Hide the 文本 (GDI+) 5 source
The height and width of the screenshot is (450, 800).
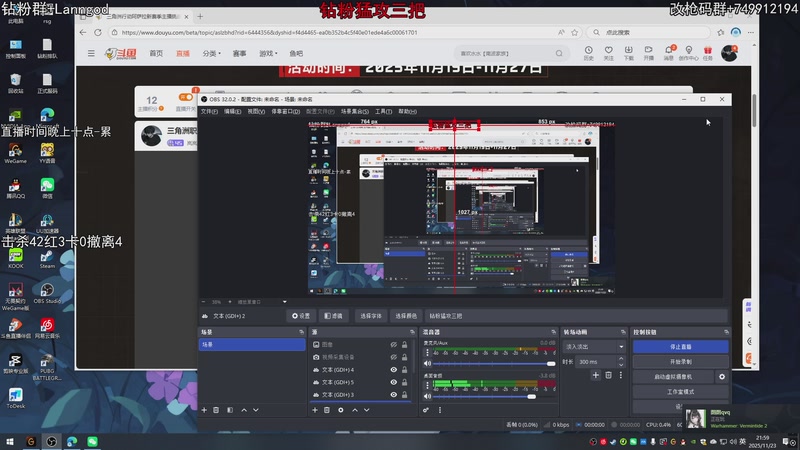[x=393, y=382]
